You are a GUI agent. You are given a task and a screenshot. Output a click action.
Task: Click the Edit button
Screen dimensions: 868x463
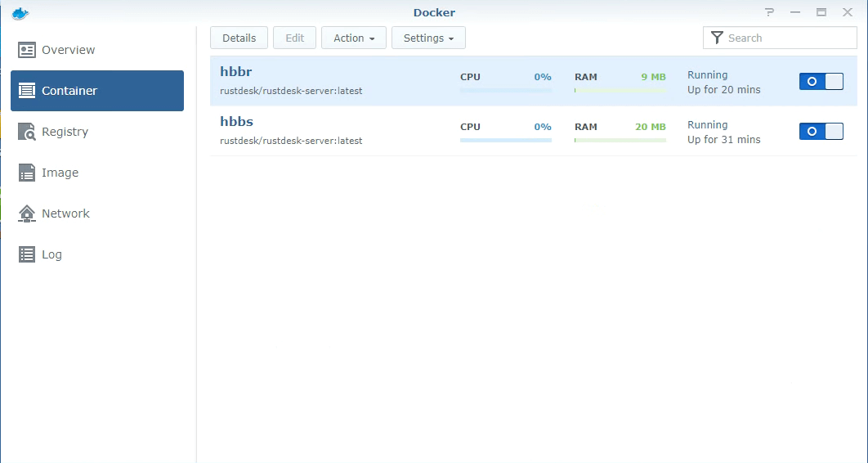[x=294, y=38]
